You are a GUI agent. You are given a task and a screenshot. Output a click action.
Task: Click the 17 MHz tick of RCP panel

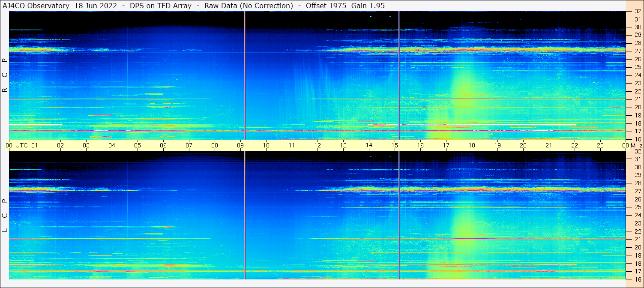coord(637,131)
